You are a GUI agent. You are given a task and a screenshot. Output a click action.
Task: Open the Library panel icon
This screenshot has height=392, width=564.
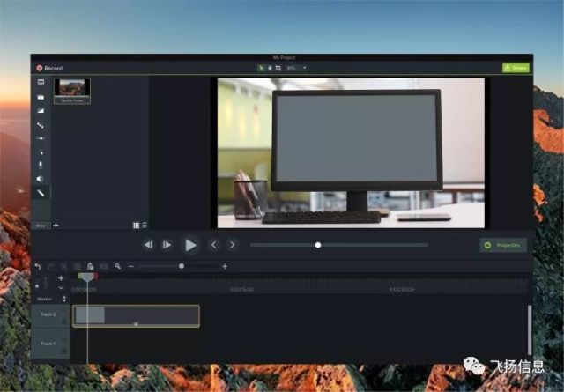41,97
